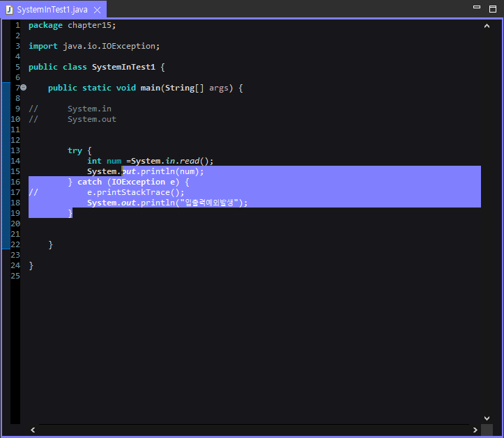Click closing brace on line 24
Viewport: 504px width, 438px height.
pyautogui.click(x=31, y=265)
